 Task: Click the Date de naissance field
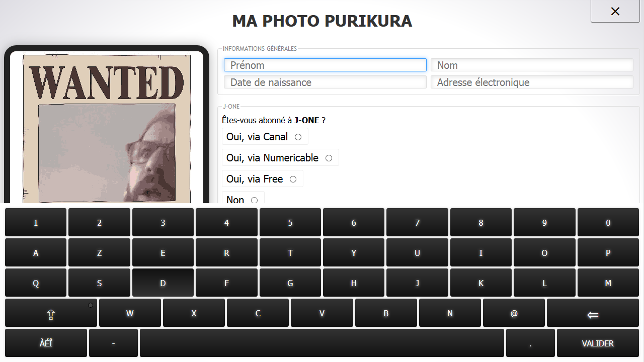pyautogui.click(x=325, y=82)
